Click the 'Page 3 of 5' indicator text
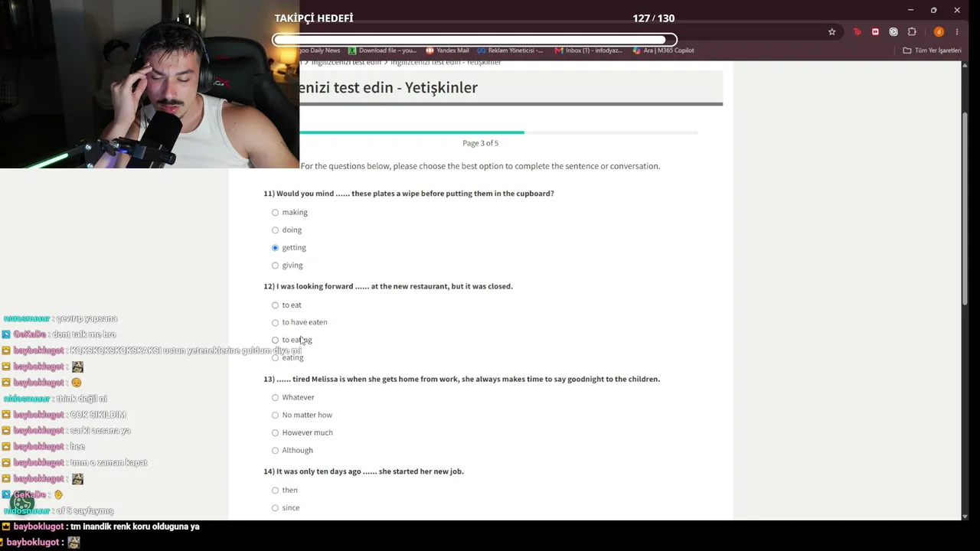 480,143
